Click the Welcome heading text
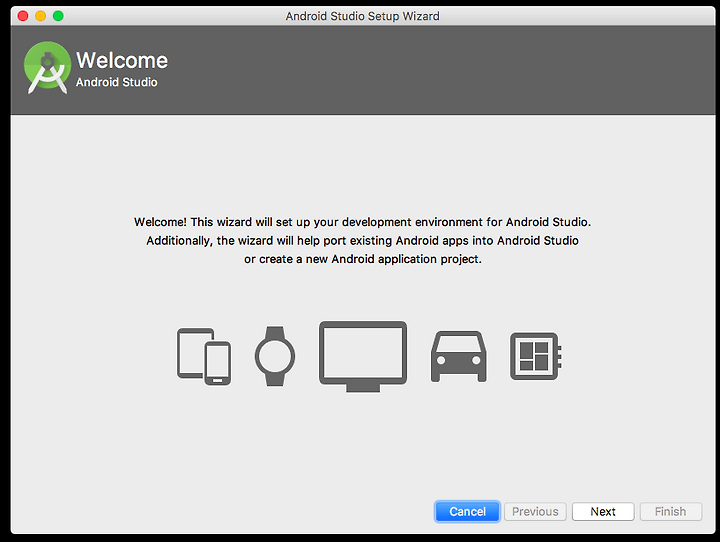The width and height of the screenshot is (720, 542). (x=122, y=60)
